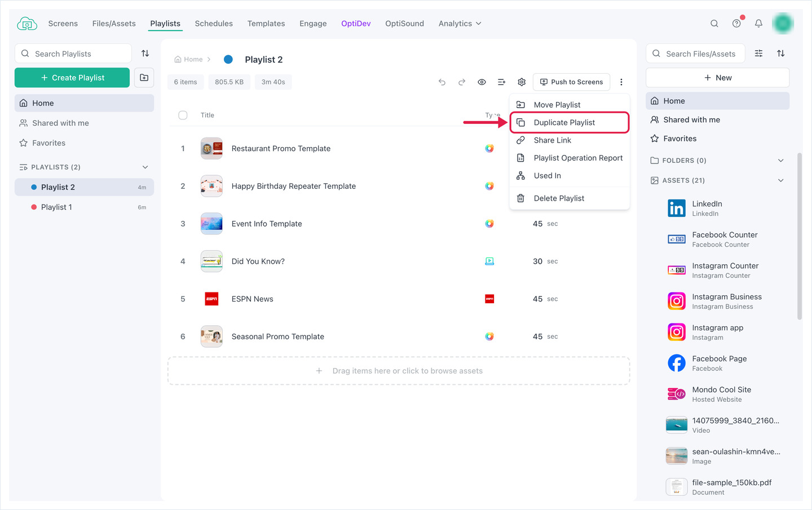Expand the FOLDERS (0) section
The width and height of the screenshot is (812, 510).
(x=781, y=161)
